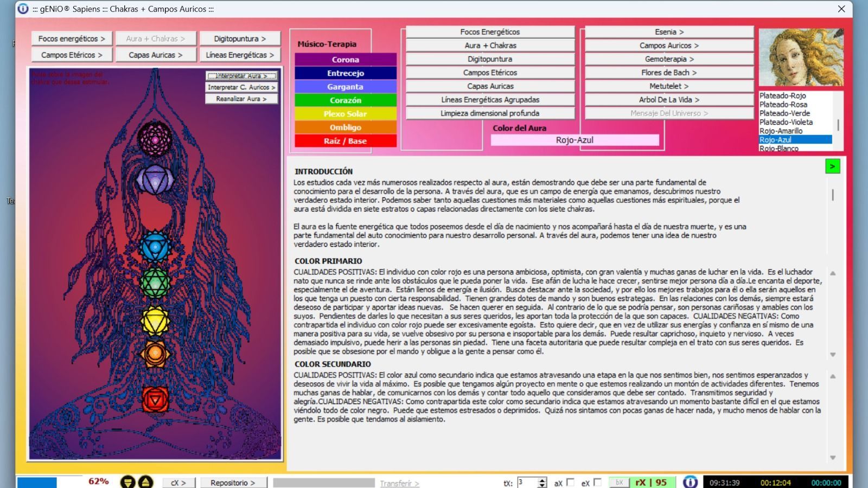
Task: Open Capas Auricas > above the chakra figure
Action: click(x=156, y=55)
